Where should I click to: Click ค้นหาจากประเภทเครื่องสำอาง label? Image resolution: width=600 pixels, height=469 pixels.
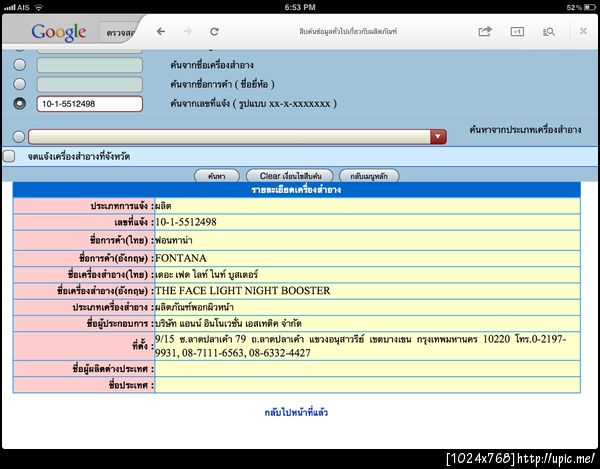point(525,130)
